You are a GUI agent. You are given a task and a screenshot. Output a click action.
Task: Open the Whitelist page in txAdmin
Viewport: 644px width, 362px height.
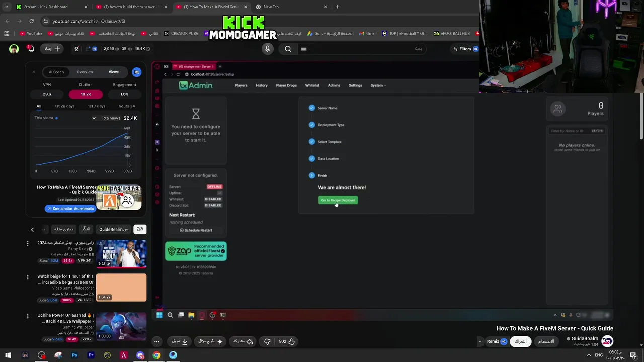312,85
